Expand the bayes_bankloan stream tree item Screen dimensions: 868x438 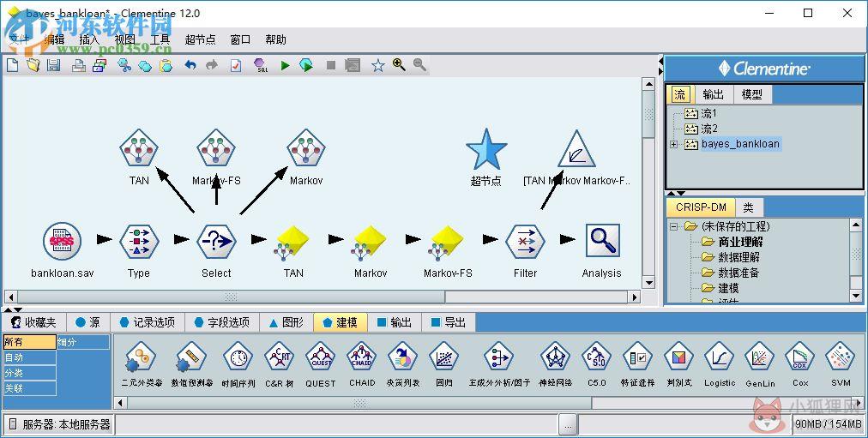pos(673,144)
